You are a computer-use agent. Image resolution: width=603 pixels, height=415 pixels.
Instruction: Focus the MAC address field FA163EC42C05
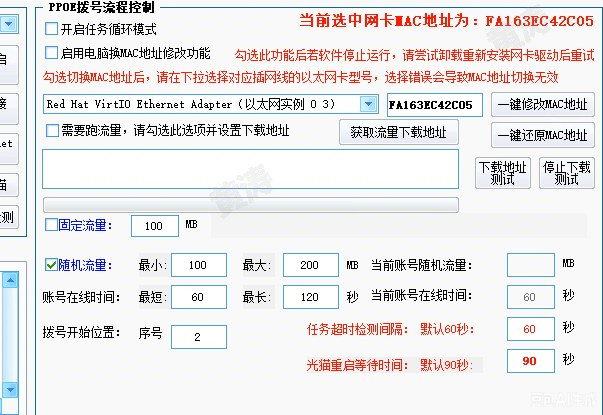(x=435, y=105)
